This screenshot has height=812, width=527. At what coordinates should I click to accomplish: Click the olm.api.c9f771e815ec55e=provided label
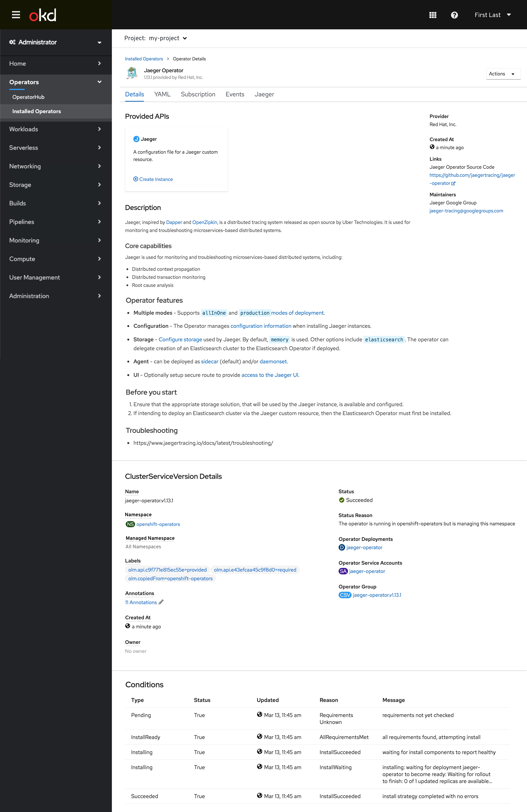click(x=167, y=570)
